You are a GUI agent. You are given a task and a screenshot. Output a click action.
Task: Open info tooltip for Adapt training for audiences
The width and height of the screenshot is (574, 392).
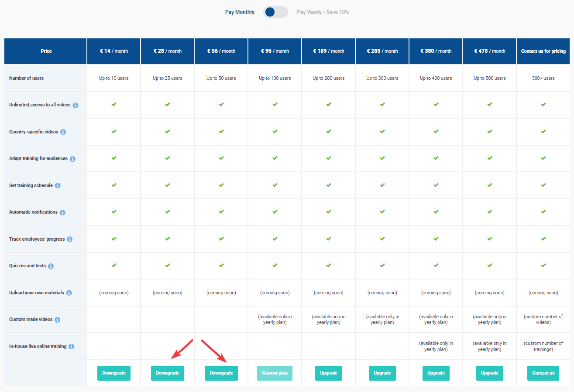coord(73,159)
